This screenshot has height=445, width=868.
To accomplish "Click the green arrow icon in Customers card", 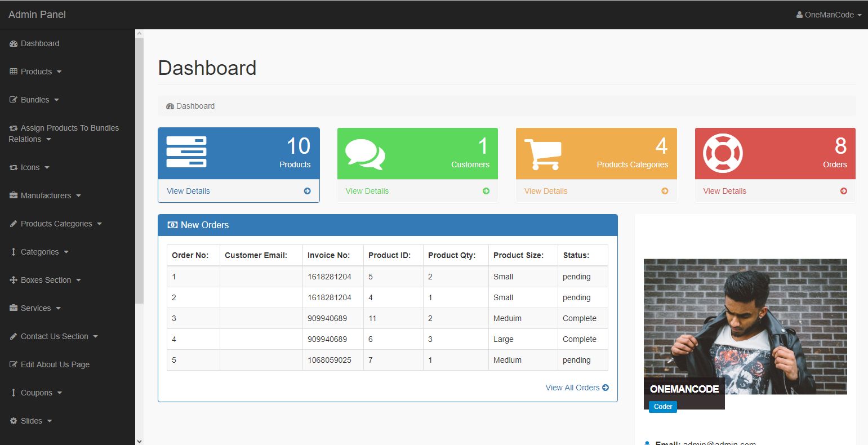I will (486, 191).
